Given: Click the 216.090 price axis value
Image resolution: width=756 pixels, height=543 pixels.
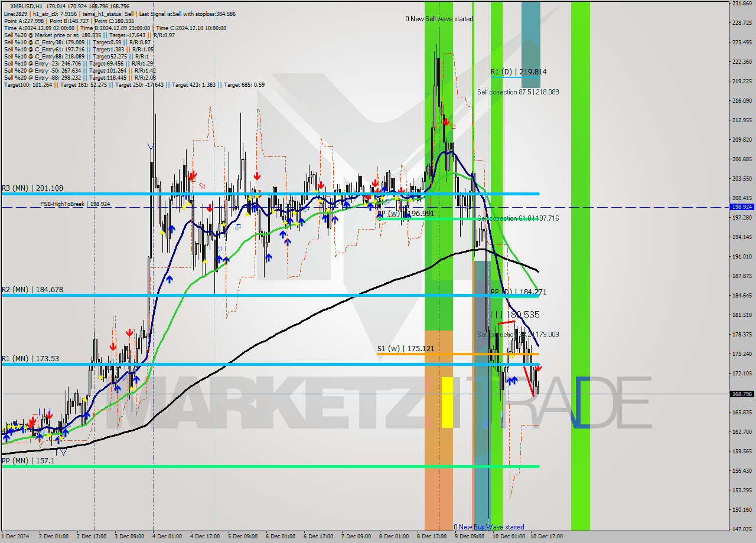Looking at the screenshot, I should [742, 101].
